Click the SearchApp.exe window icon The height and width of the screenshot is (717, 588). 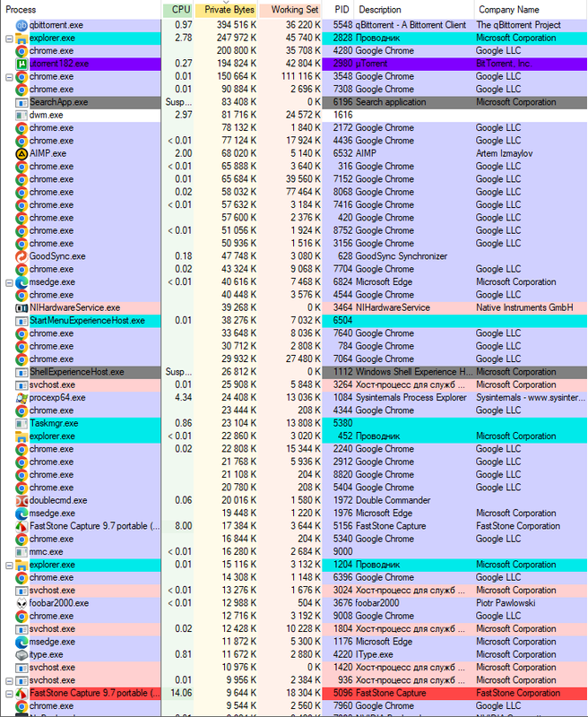[x=22, y=102]
